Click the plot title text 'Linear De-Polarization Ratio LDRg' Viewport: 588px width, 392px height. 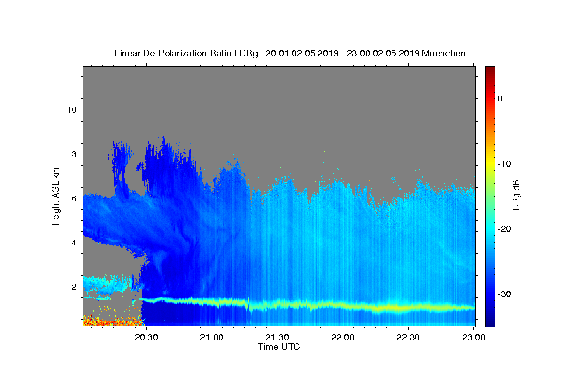pos(186,53)
